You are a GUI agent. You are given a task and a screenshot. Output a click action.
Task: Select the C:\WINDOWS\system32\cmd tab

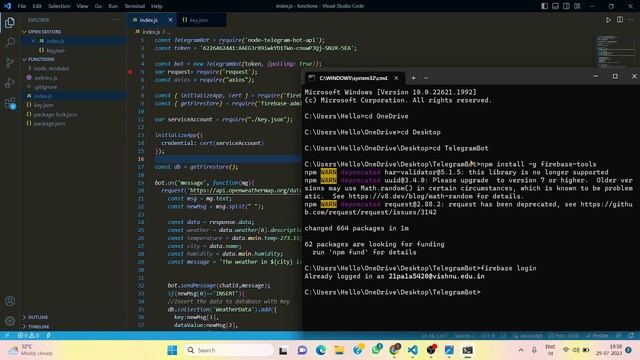(x=353, y=78)
